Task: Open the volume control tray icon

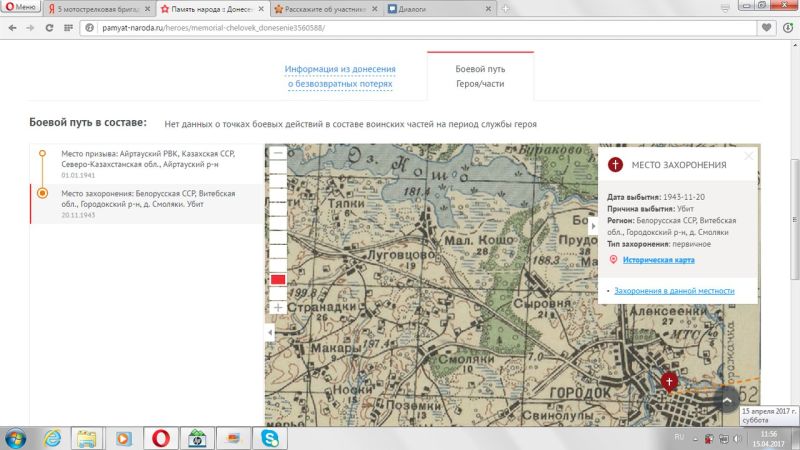Action: pyautogui.click(x=737, y=438)
